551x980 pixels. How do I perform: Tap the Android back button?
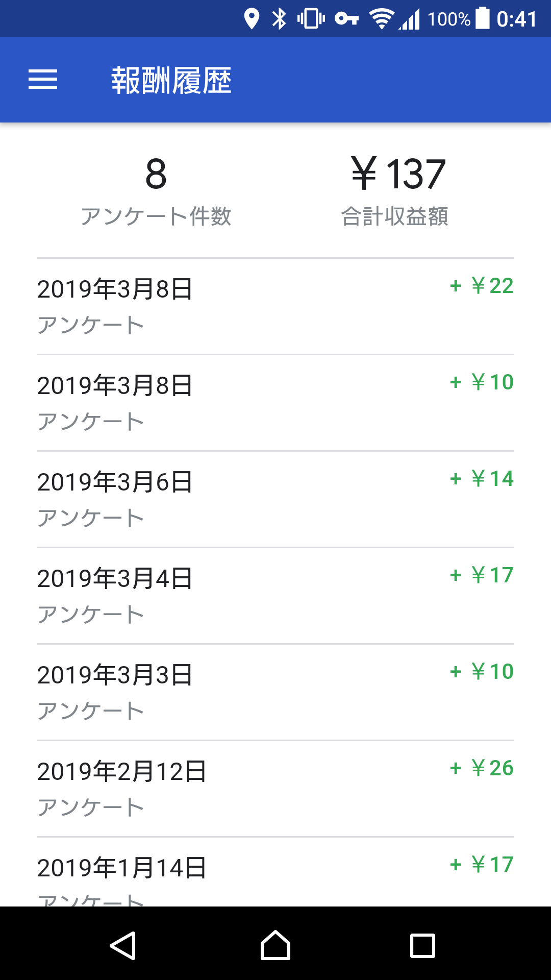coord(123,946)
